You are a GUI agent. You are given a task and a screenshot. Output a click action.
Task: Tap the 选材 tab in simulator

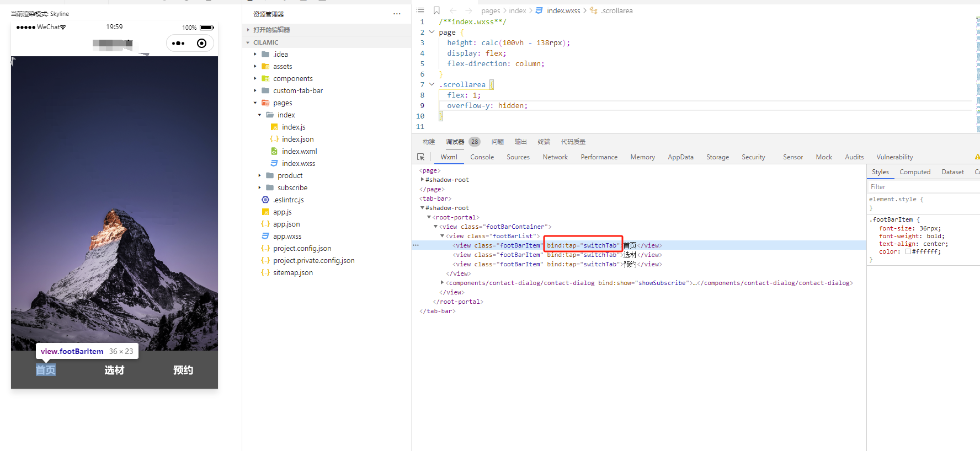click(114, 370)
